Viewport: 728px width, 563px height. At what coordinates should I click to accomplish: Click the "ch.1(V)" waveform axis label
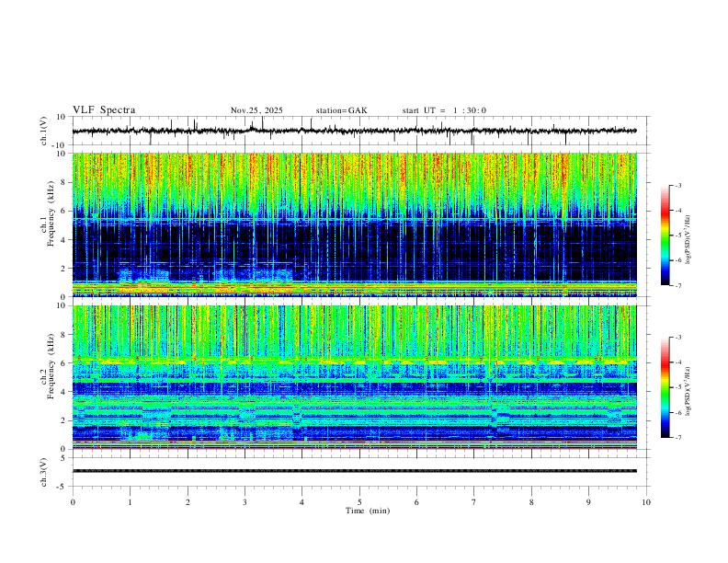[44, 131]
